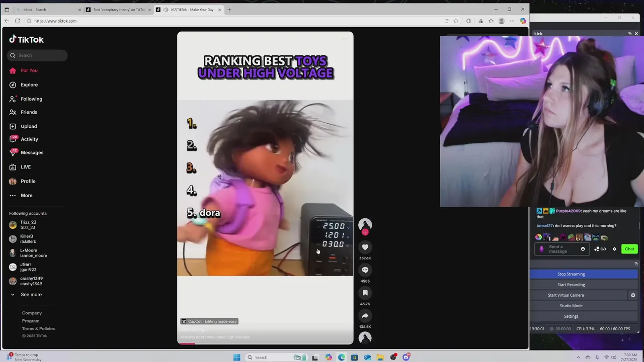Click the Upload plus icon in sidebar
644x362 pixels.
click(x=13, y=126)
